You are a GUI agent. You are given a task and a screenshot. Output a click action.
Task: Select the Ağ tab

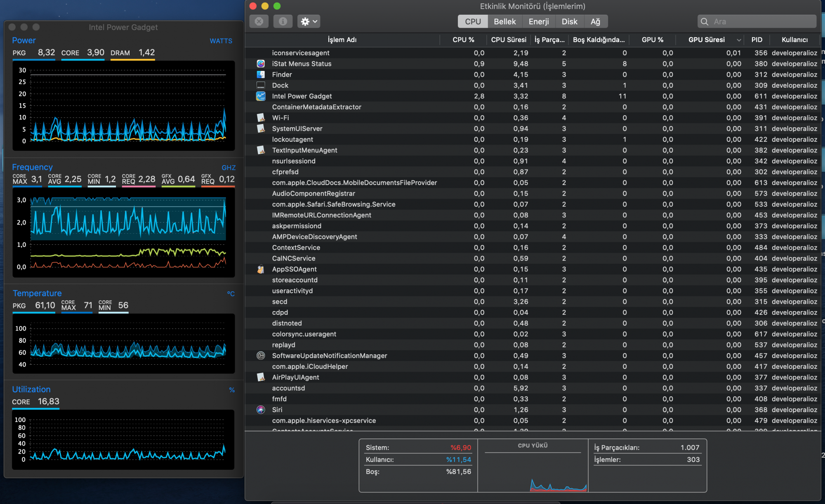[595, 21]
